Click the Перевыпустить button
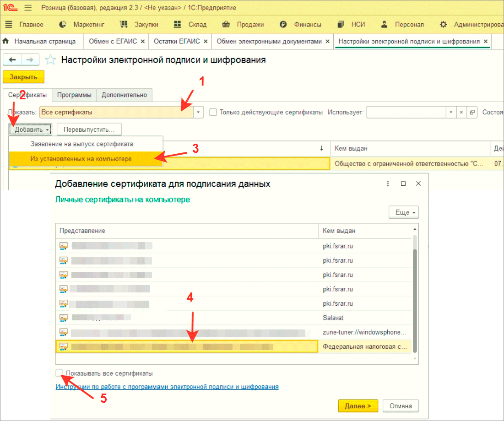504x421 pixels. tap(89, 130)
